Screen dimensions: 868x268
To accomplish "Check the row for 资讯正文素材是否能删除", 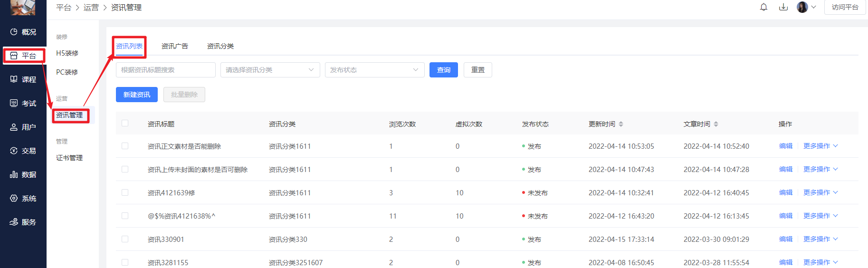I will (125, 146).
